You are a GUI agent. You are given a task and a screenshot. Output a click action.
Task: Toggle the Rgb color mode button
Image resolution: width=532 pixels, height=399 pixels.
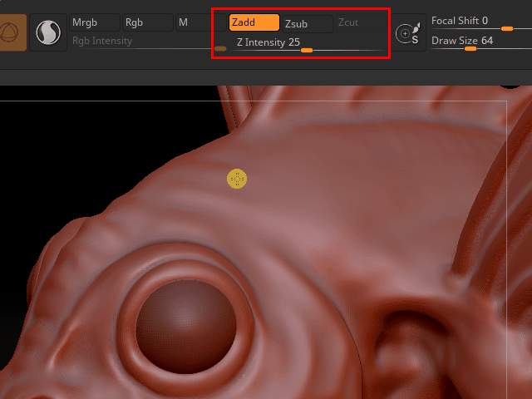click(x=145, y=22)
